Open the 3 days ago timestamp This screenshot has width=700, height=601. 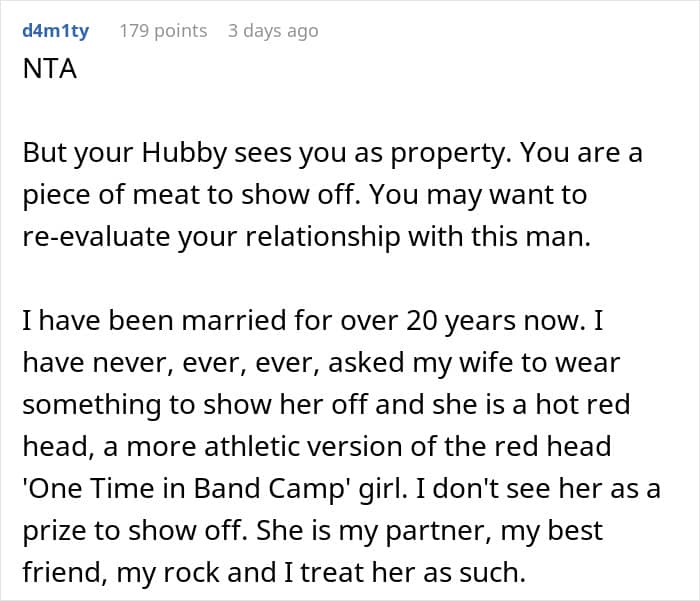click(273, 31)
